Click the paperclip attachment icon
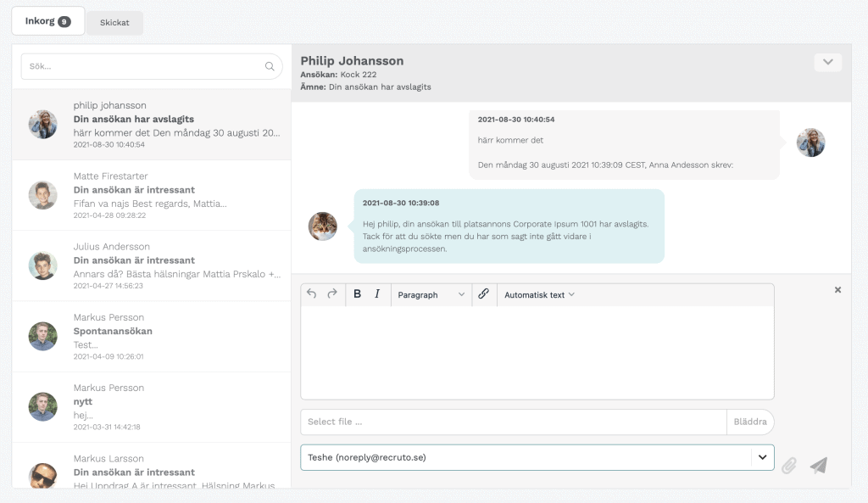The height and width of the screenshot is (503, 868). (x=789, y=466)
